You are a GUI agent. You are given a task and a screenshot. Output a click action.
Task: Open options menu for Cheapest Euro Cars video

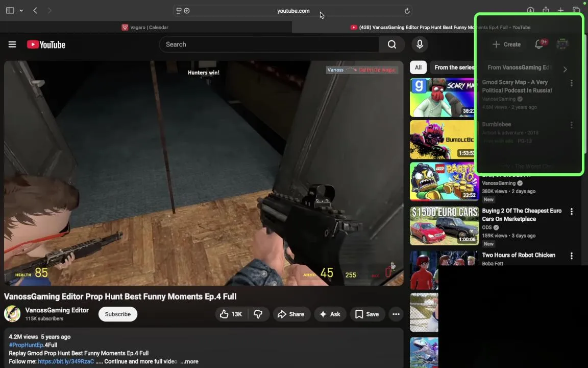[x=572, y=212]
